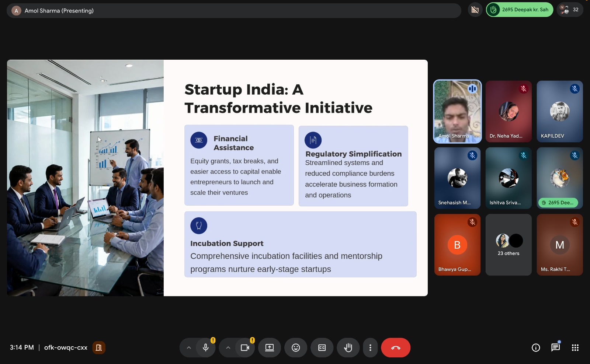Click the Regulatory Simplification heading
Image resolution: width=590 pixels, height=364 pixels.
click(x=354, y=154)
